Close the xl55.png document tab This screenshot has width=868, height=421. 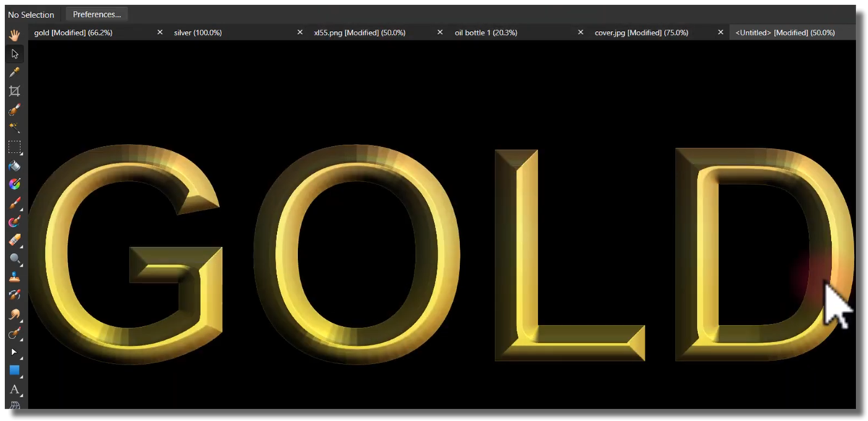tap(440, 33)
